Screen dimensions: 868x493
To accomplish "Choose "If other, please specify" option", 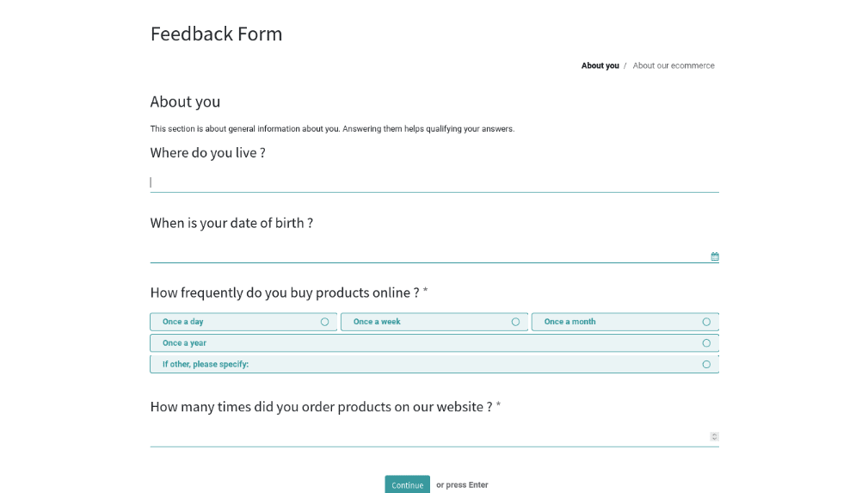I will click(434, 365).
